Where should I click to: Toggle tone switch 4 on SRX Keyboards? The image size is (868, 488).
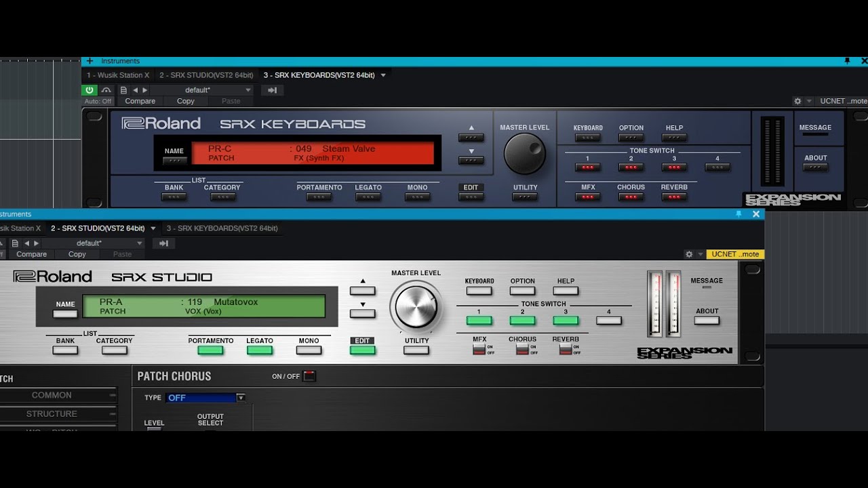[x=717, y=167]
